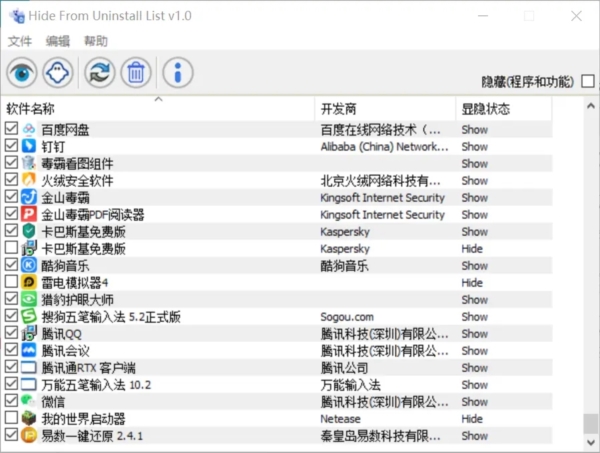Click the refresh list toolbar icon
Image resolution: width=600 pixels, height=453 pixels.
99,72
